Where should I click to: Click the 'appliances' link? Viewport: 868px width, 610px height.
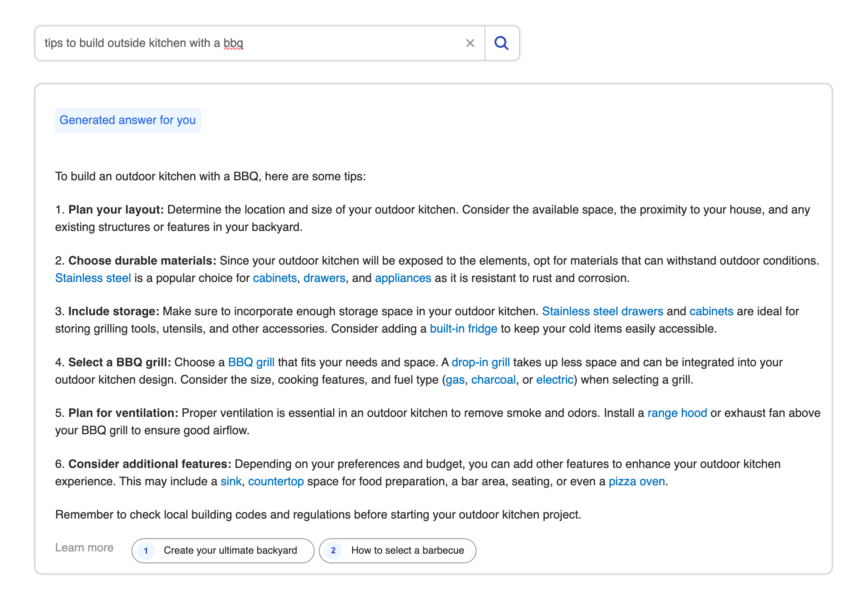point(403,277)
